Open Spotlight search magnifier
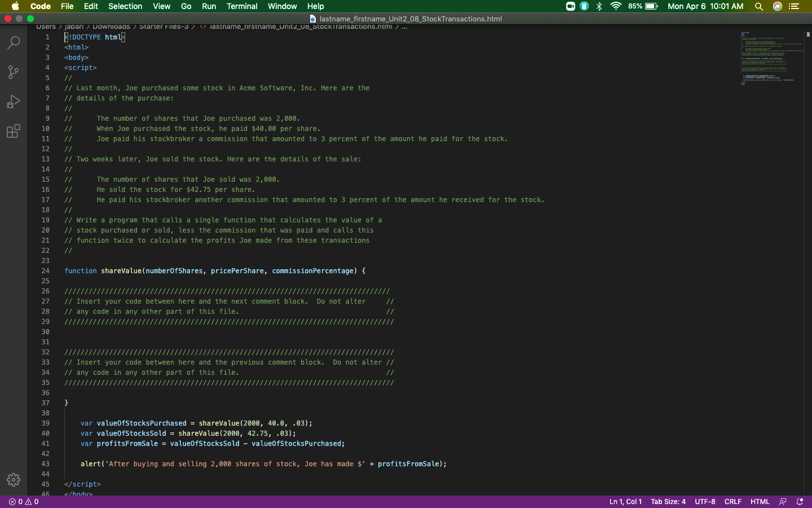 759,6
